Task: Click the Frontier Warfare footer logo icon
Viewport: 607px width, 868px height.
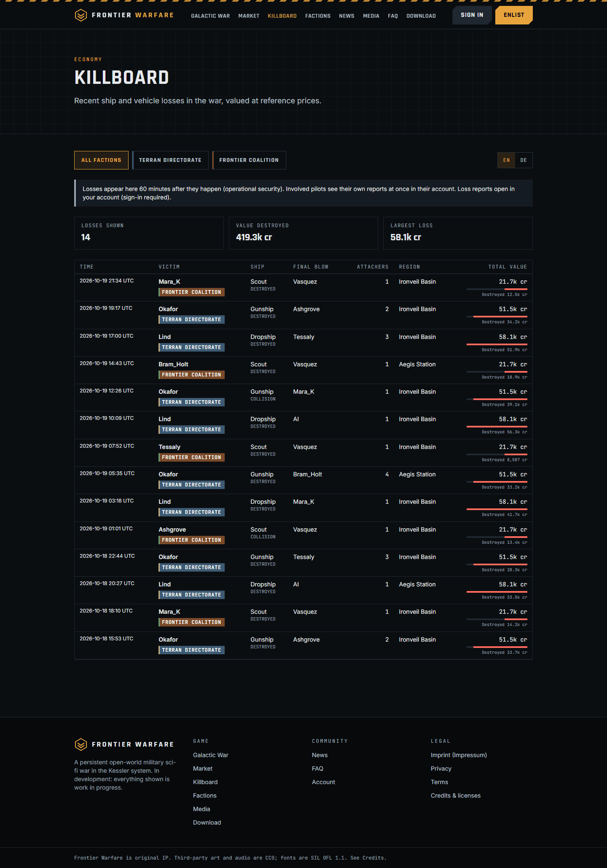Action: pos(81,744)
